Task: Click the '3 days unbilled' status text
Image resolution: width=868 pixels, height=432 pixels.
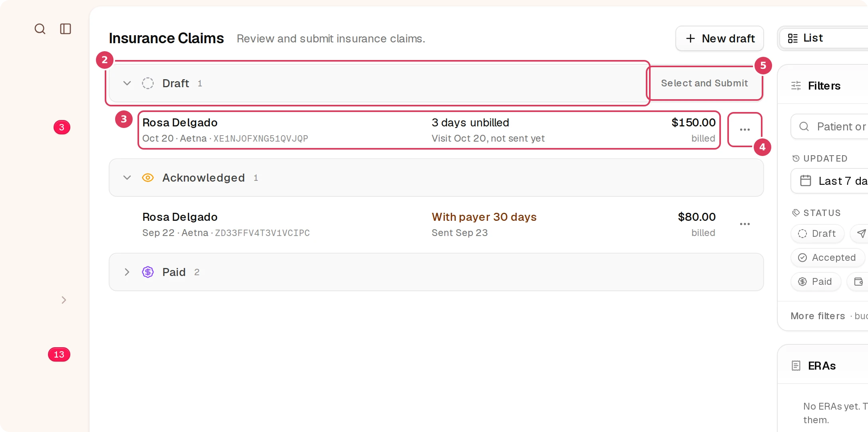Action: click(470, 122)
